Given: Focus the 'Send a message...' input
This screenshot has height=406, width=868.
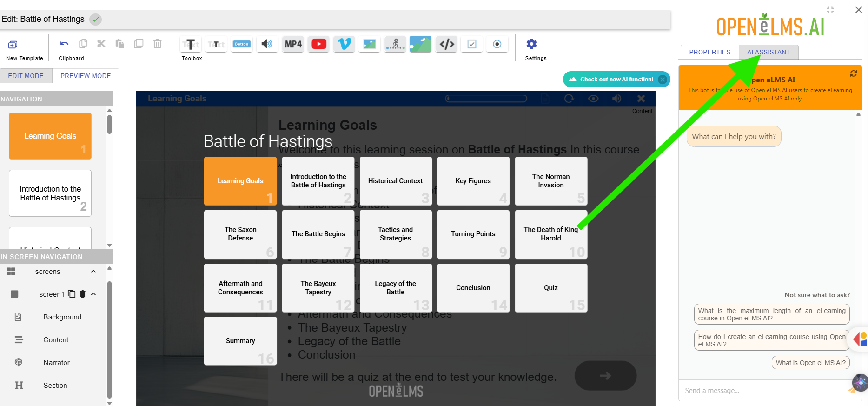Looking at the screenshot, I should (x=765, y=391).
